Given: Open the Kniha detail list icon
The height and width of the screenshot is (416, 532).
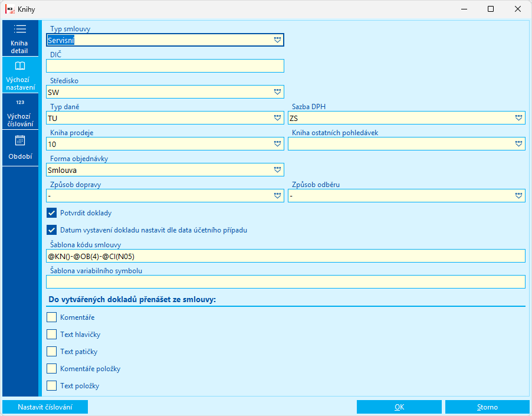Looking at the screenshot, I should pos(20,29).
